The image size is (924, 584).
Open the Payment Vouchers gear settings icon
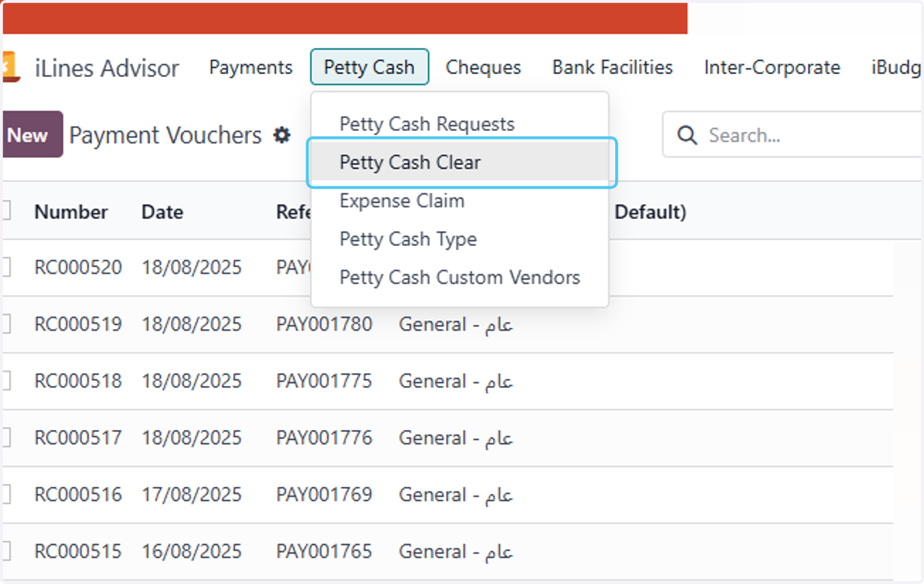283,136
